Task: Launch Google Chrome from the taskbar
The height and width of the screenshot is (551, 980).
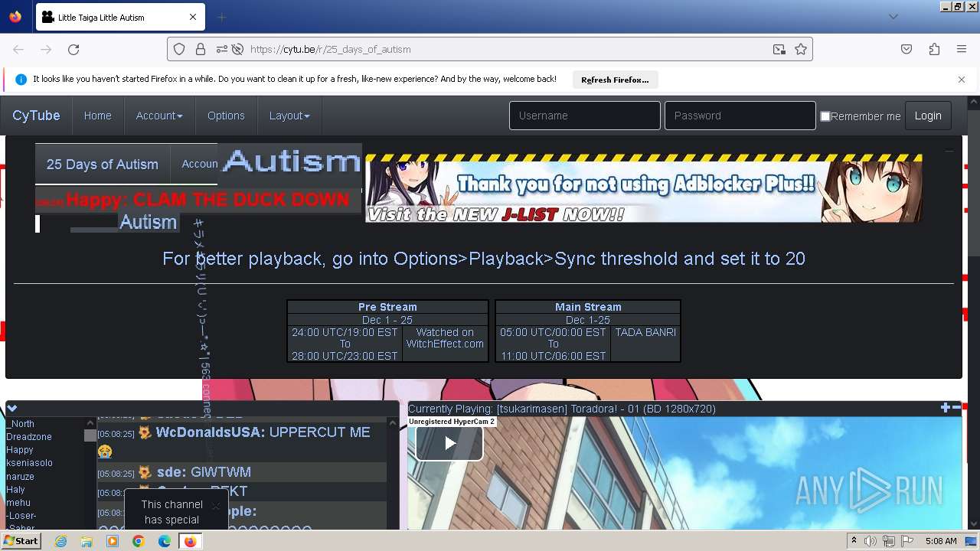Action: [x=139, y=541]
